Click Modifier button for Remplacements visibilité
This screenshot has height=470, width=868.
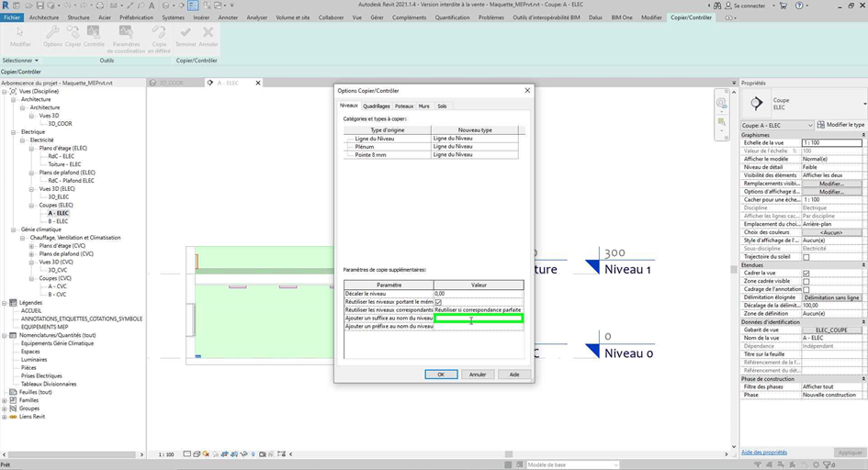click(x=831, y=184)
